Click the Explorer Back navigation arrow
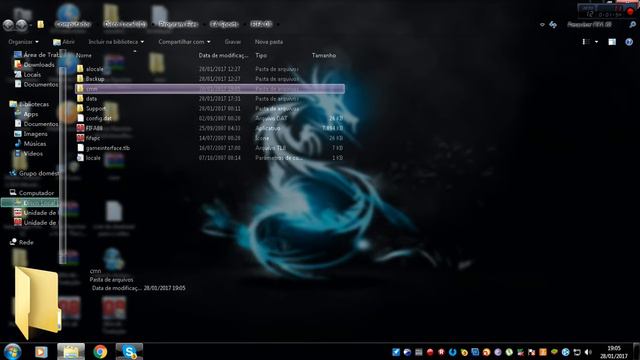This screenshot has height=360, width=640. 8,25
